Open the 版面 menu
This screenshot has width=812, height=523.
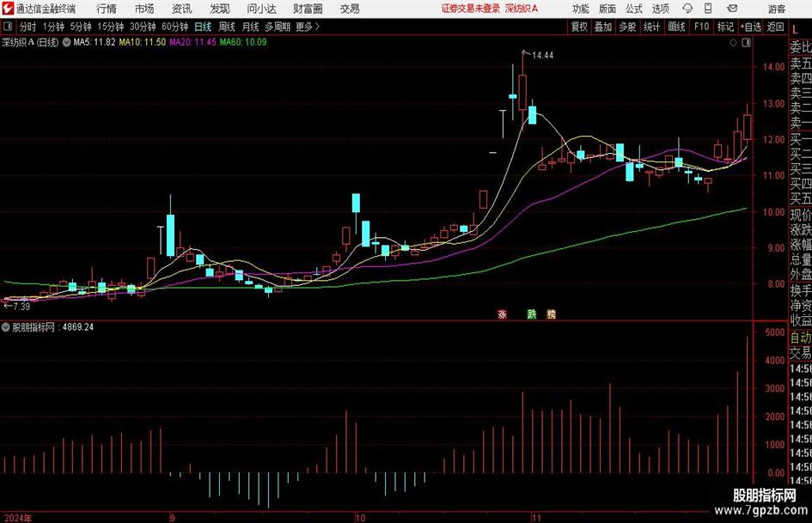coord(607,9)
